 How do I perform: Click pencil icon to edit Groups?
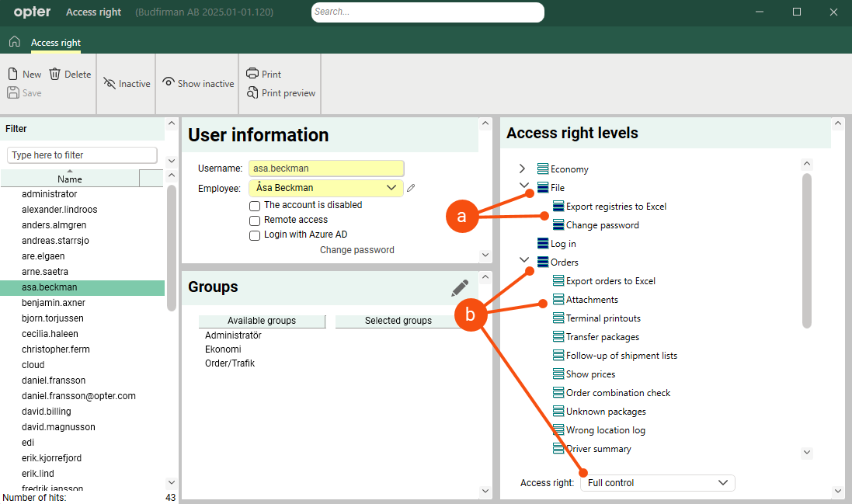(460, 288)
